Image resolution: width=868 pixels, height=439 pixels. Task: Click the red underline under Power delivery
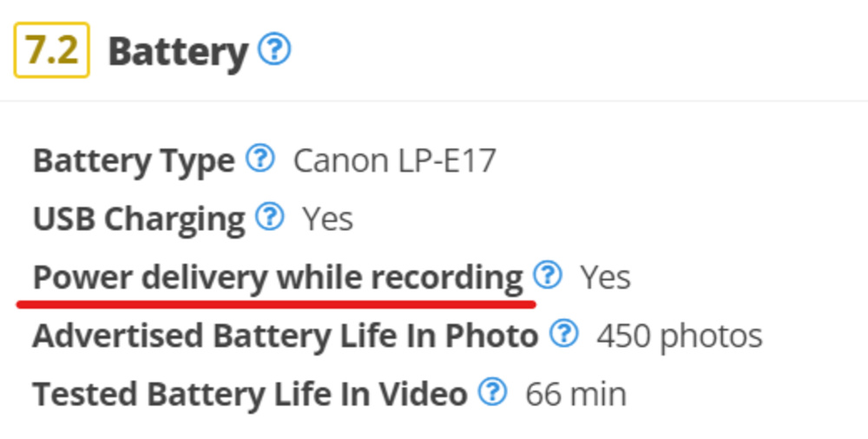click(276, 304)
